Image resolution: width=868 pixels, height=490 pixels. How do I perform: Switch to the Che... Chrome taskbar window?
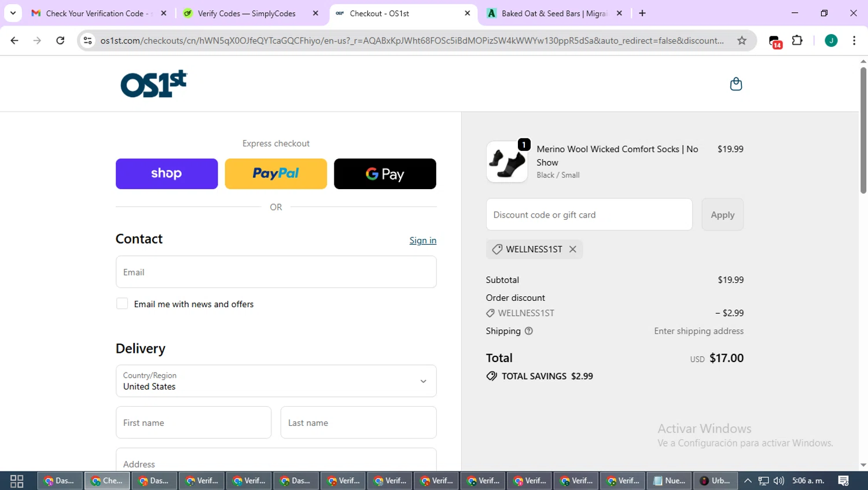point(107,481)
